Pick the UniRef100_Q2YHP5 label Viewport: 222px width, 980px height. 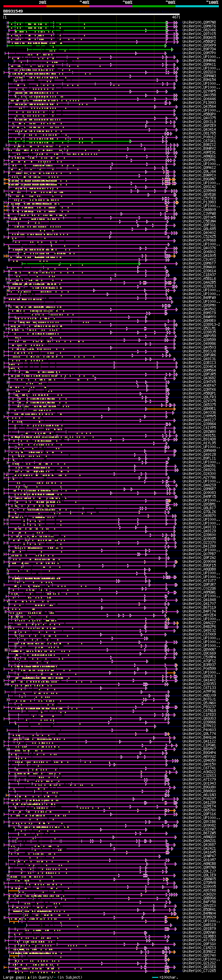point(199,91)
